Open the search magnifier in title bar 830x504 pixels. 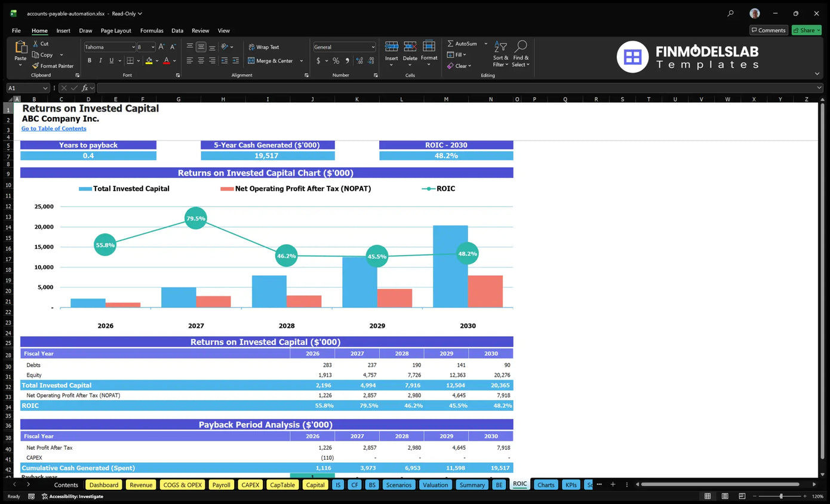click(x=730, y=13)
